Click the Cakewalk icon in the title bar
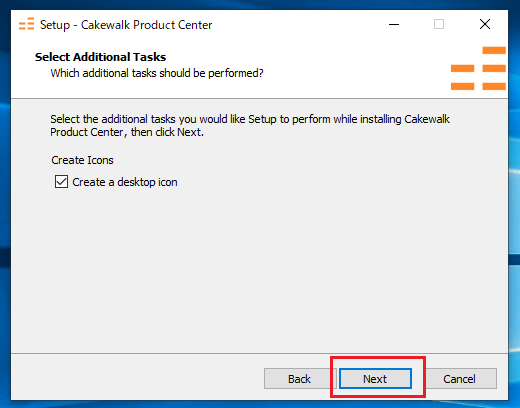The height and width of the screenshot is (408, 520). click(26, 24)
